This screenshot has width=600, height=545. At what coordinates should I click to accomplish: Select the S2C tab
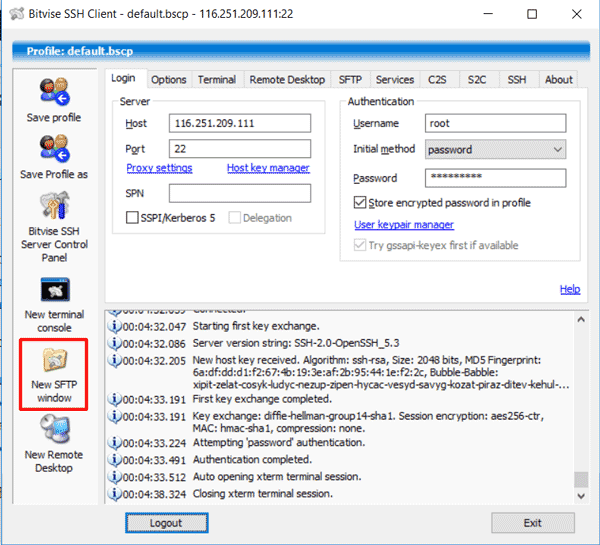477,80
